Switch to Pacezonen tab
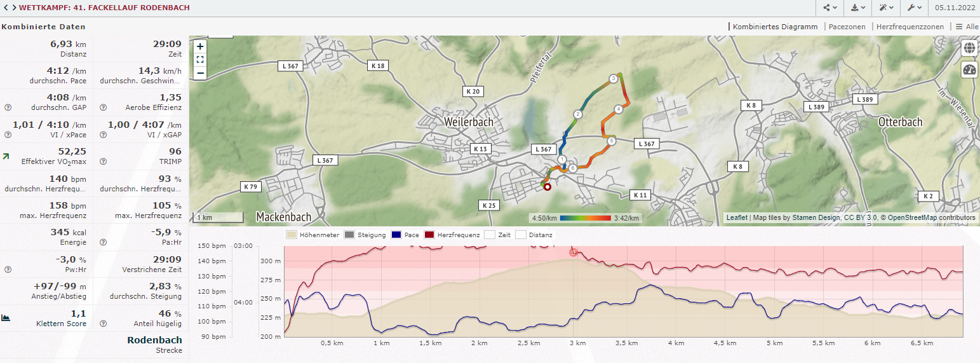The height and width of the screenshot is (363, 980). click(847, 27)
